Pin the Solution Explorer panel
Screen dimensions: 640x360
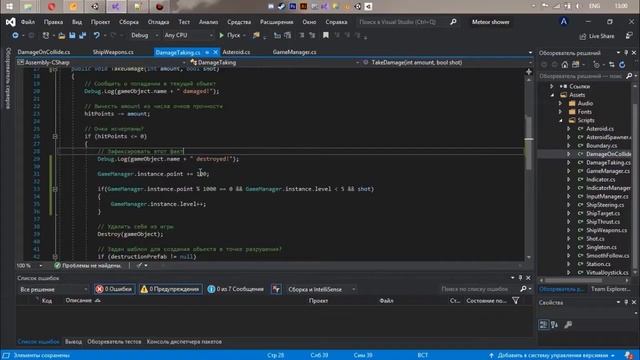[x=626, y=53]
